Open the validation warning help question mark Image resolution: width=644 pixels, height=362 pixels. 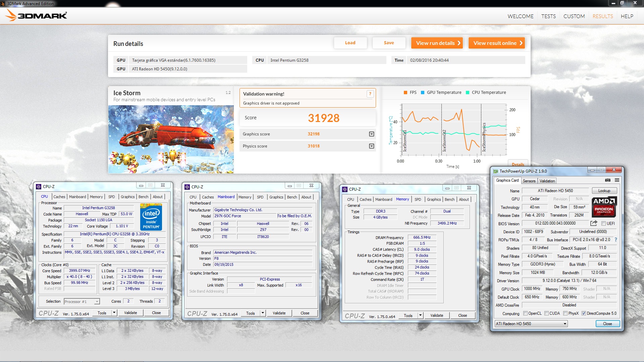(370, 94)
